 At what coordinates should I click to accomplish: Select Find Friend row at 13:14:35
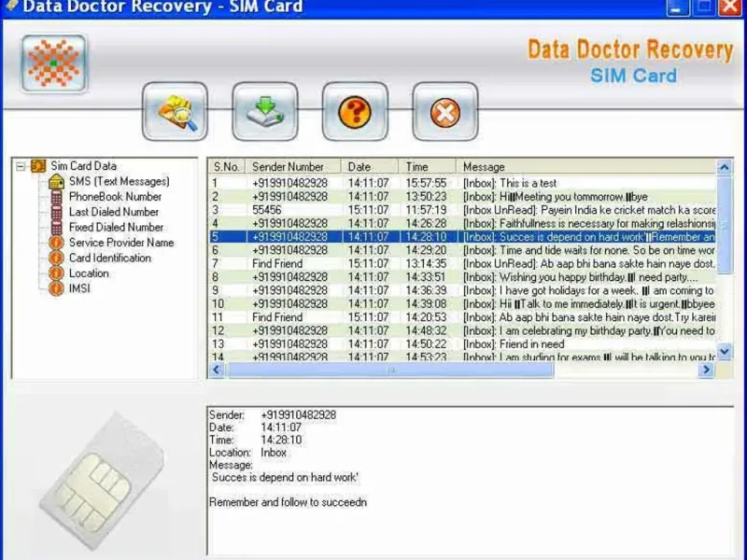(x=462, y=263)
